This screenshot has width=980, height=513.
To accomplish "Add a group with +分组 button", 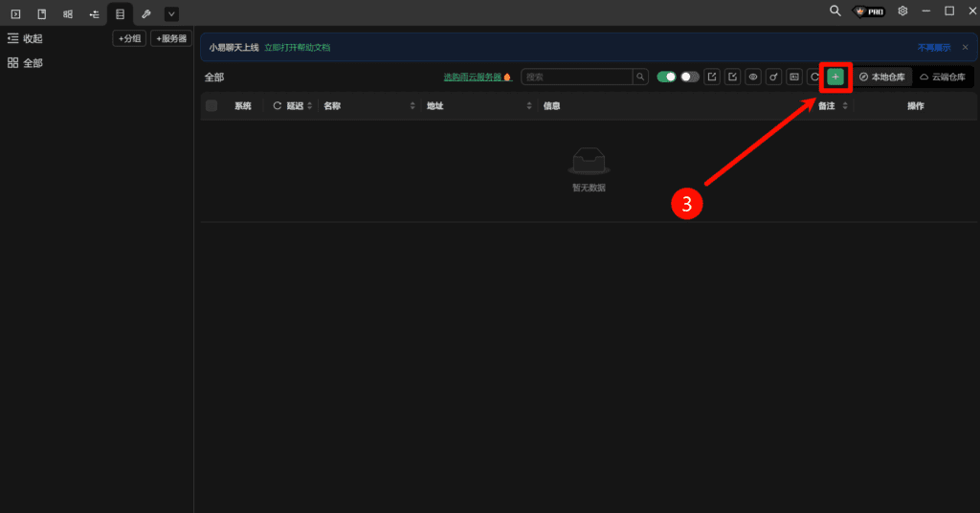I will pyautogui.click(x=129, y=38).
